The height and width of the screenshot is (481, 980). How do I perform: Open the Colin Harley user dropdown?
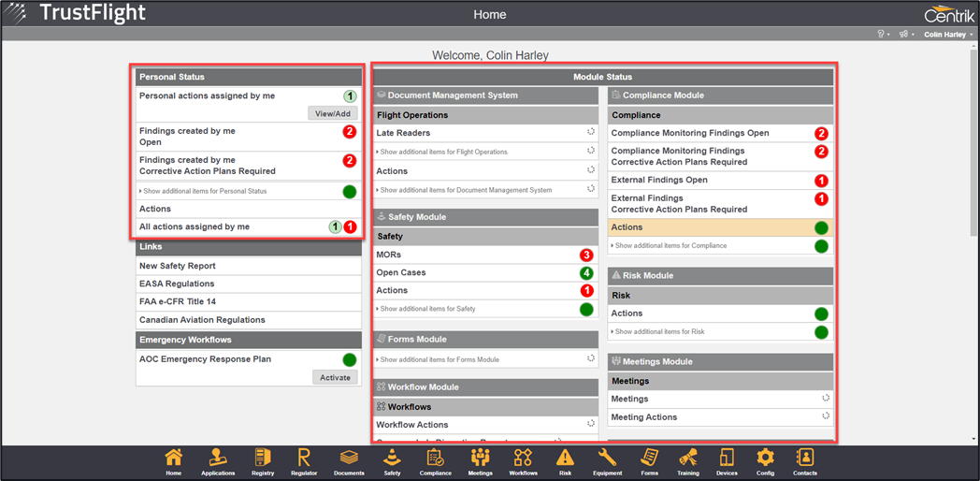[948, 35]
